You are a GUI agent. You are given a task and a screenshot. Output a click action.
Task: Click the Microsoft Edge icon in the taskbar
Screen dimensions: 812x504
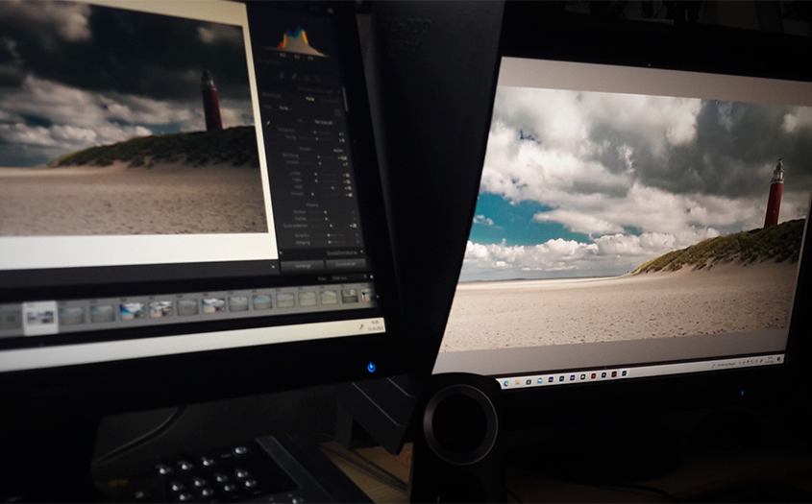click(x=507, y=383)
